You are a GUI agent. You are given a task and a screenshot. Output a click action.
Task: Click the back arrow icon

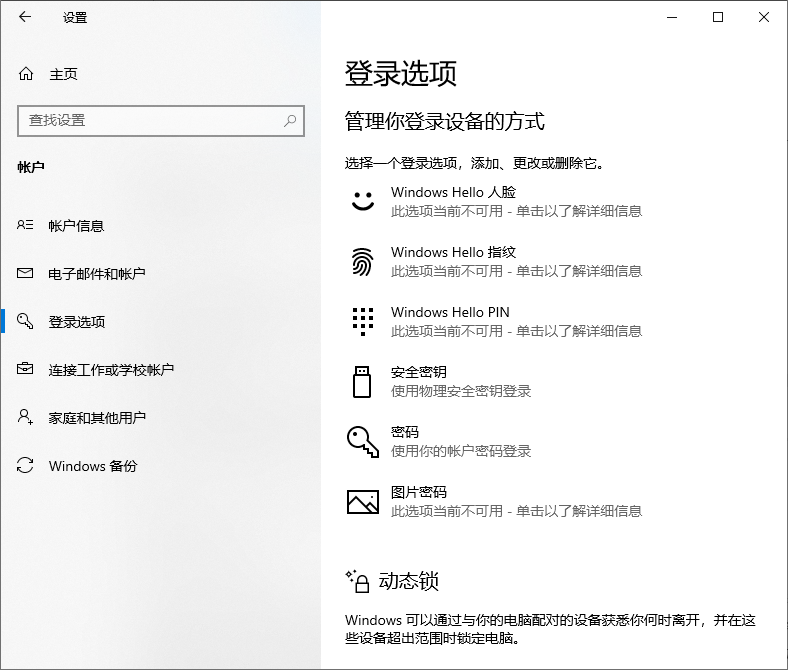tap(25, 17)
